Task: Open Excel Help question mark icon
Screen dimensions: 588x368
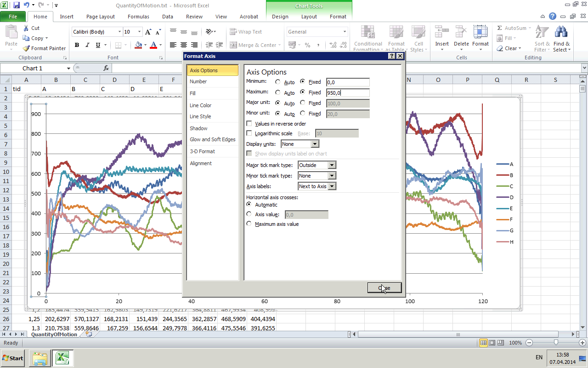Action: [x=552, y=17]
